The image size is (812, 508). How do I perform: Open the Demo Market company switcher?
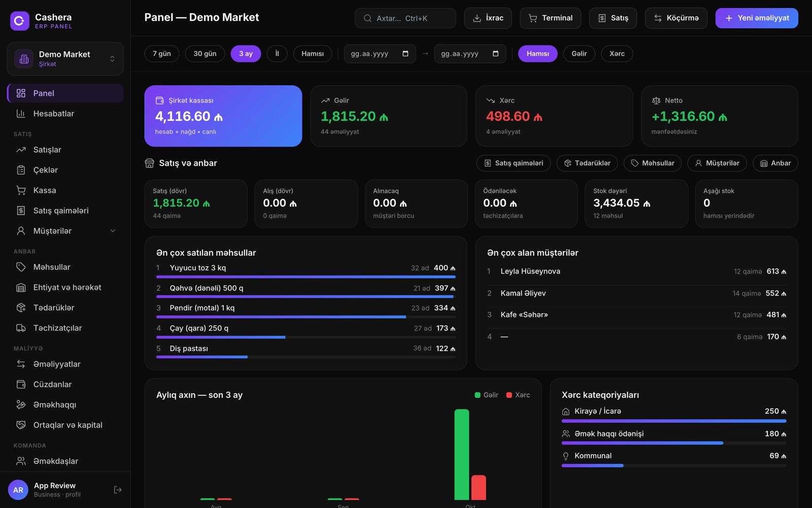[x=65, y=59]
